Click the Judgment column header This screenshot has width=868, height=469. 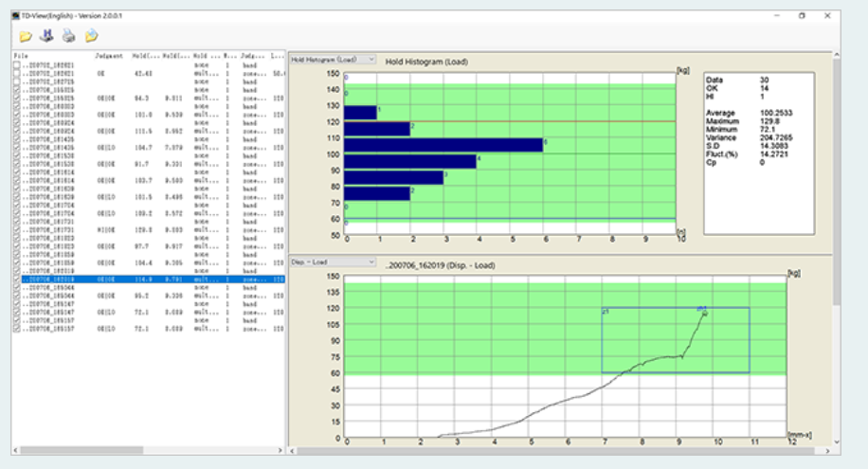point(110,56)
